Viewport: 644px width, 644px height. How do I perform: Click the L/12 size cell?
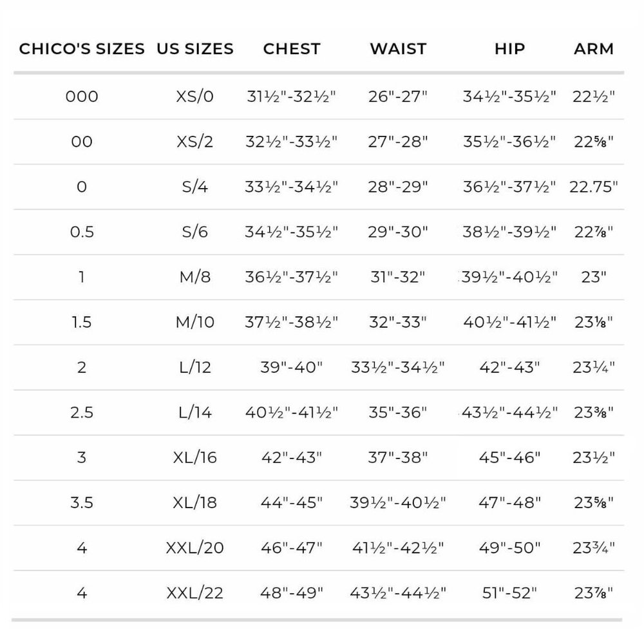coord(195,367)
